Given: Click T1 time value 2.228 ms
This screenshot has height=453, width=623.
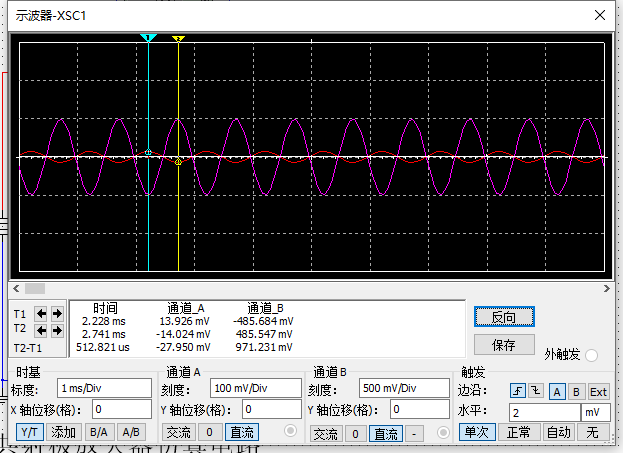Looking at the screenshot, I should pos(103,321).
